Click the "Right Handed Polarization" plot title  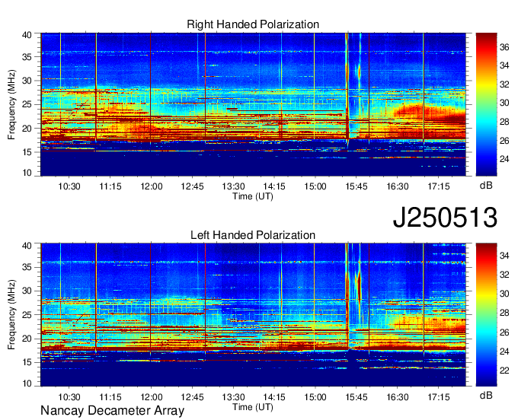(253, 24)
